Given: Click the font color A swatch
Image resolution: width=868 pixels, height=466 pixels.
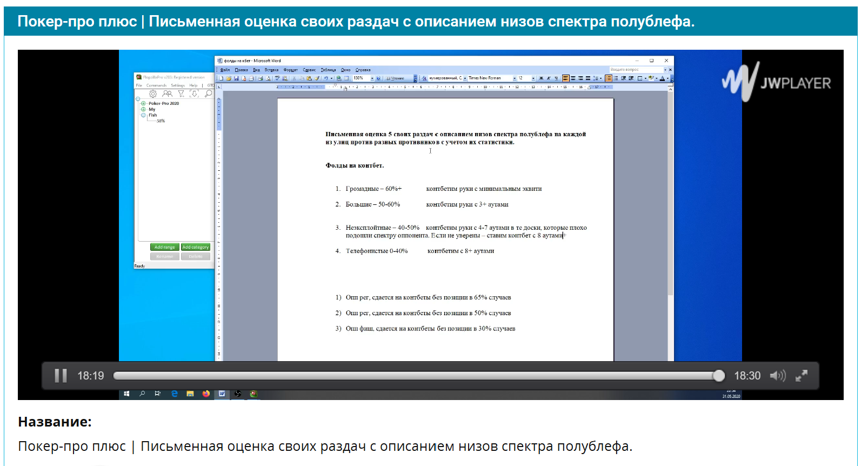Looking at the screenshot, I should click(x=662, y=78).
